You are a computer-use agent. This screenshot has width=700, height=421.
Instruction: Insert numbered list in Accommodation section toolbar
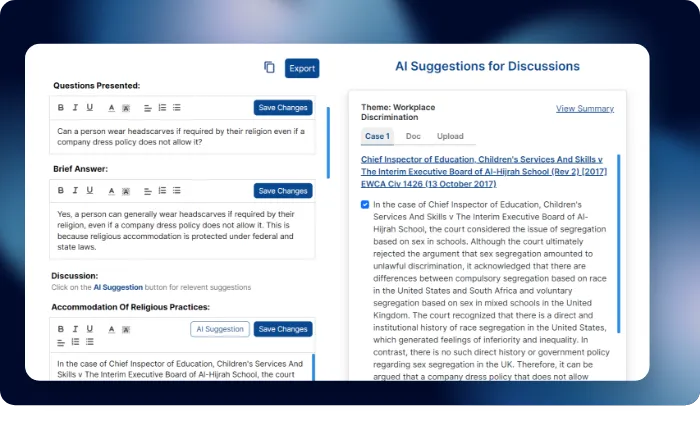point(75,342)
